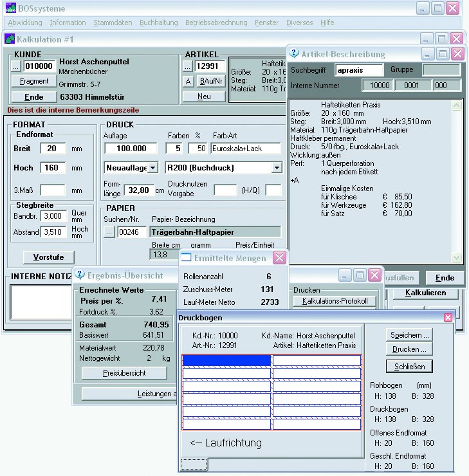Open article lookup '...' button beside 12991
Image resolution: width=469 pixels, height=476 pixels.
click(188, 66)
